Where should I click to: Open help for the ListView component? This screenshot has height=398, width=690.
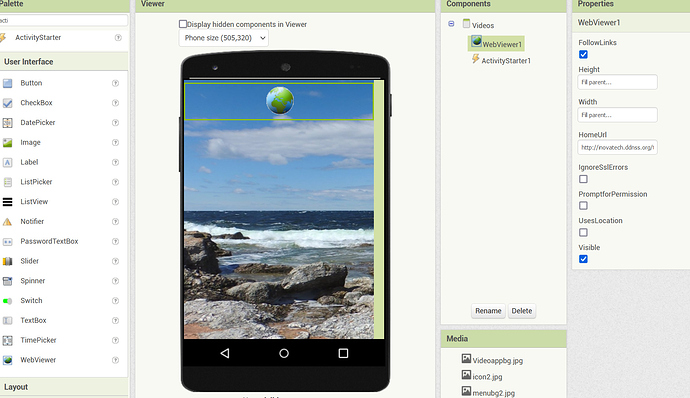click(115, 202)
